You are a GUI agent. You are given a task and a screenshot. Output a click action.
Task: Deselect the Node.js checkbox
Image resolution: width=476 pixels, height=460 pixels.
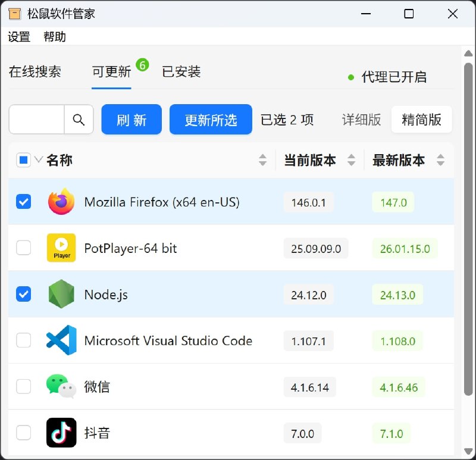click(x=23, y=294)
